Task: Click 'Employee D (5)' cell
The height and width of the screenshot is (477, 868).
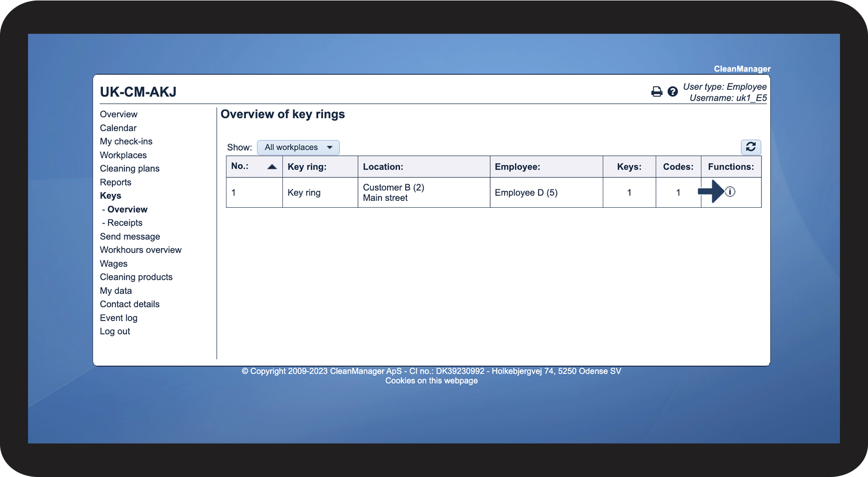Action: pos(526,193)
